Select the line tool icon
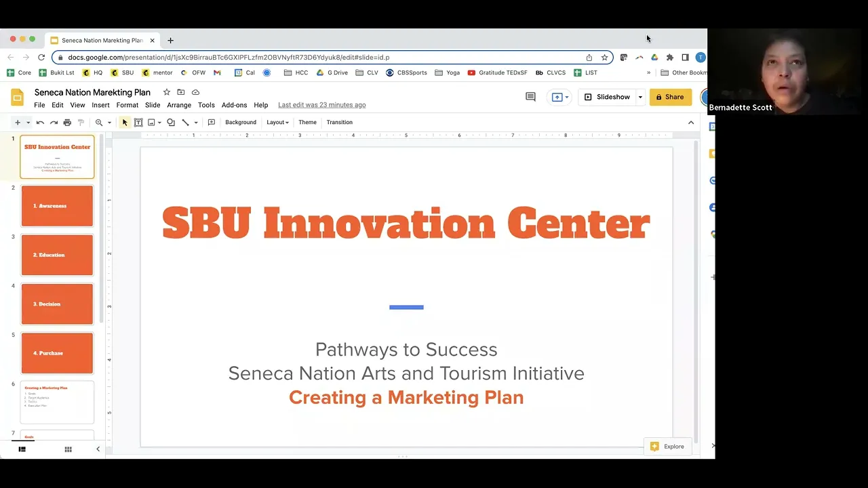Viewport: 868px width, 488px height. [x=185, y=123]
